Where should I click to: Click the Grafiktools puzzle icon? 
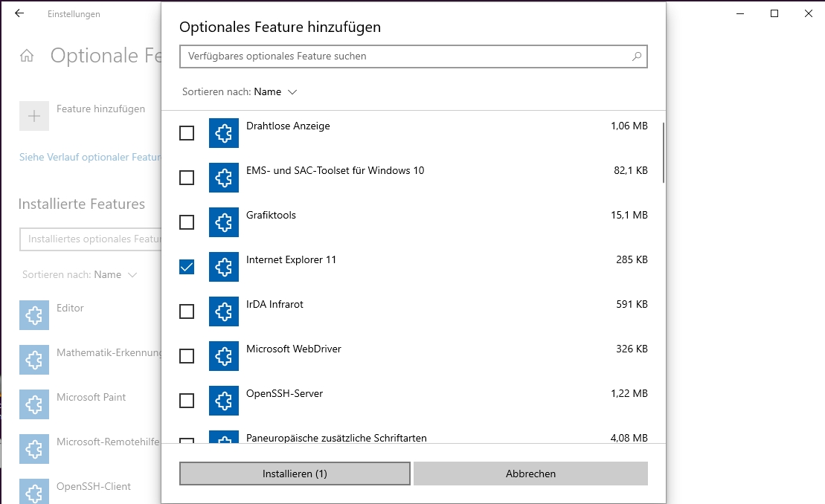click(224, 222)
